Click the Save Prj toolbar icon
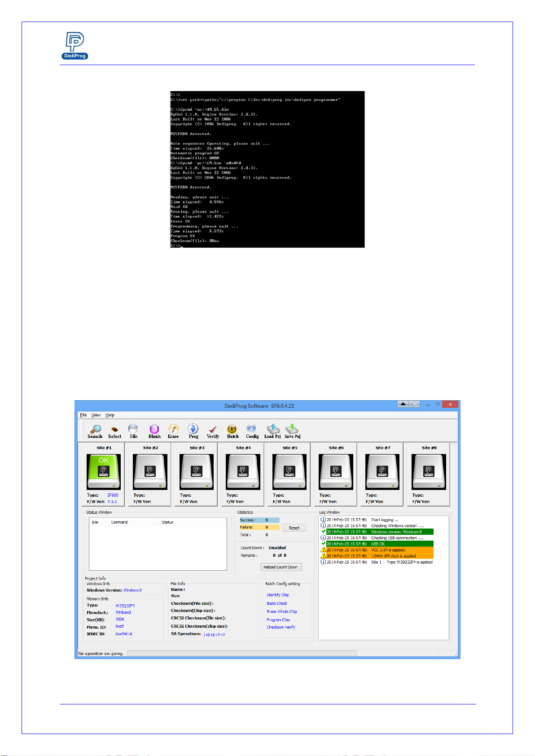Image resolution: width=535 pixels, height=756 pixels. 292,431
